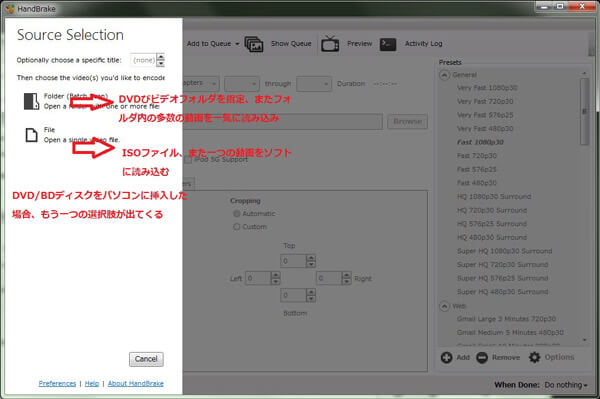Open the Activity Log terminal icon
The width and height of the screenshot is (600, 399).
pyautogui.click(x=388, y=44)
